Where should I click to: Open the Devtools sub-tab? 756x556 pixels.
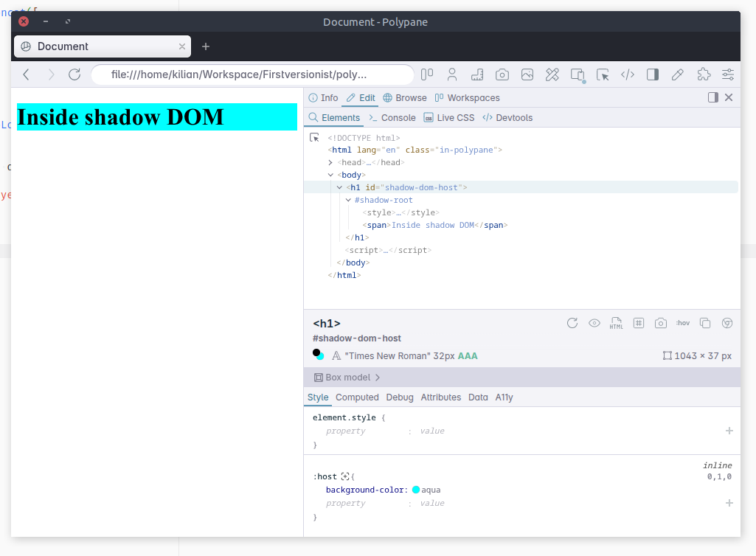pos(507,118)
